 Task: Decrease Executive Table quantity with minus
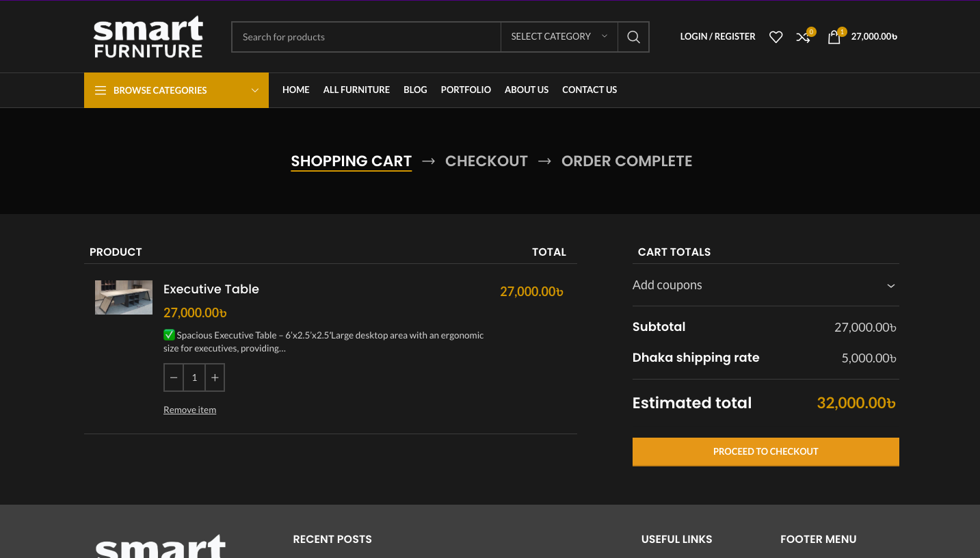[174, 377]
